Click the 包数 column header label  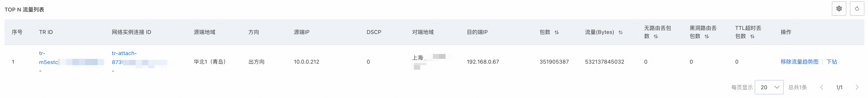[x=545, y=32]
